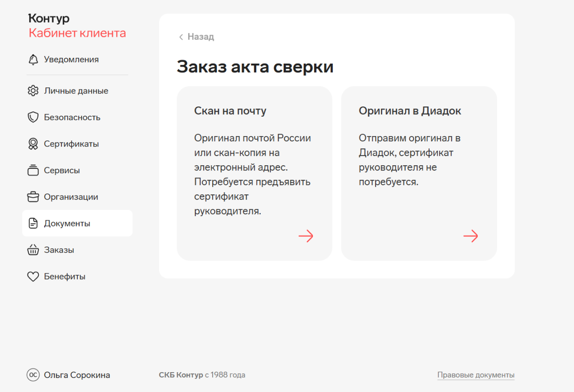Go to the Безопасность section
Screen dimensions: 574x392
click(77, 117)
